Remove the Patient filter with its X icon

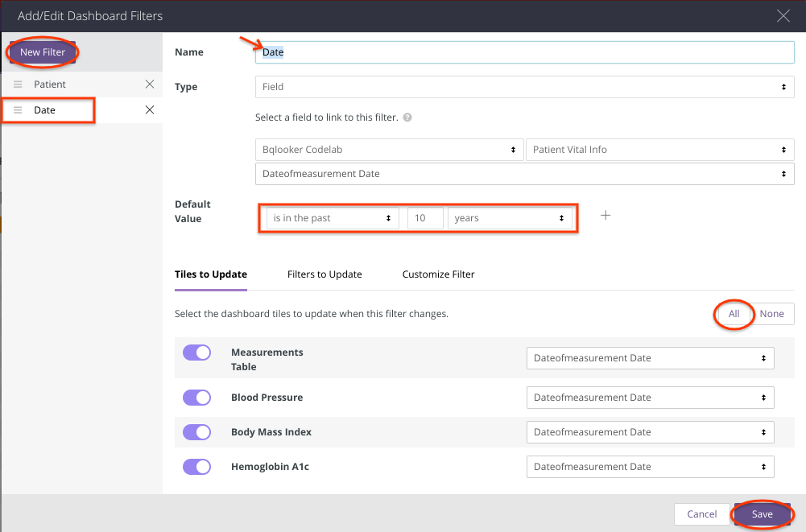click(x=150, y=85)
